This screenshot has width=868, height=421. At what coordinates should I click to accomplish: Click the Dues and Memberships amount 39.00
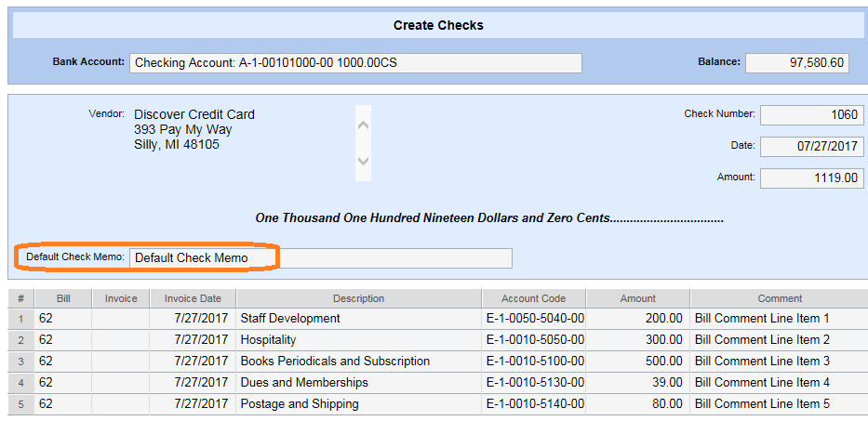[637, 383]
